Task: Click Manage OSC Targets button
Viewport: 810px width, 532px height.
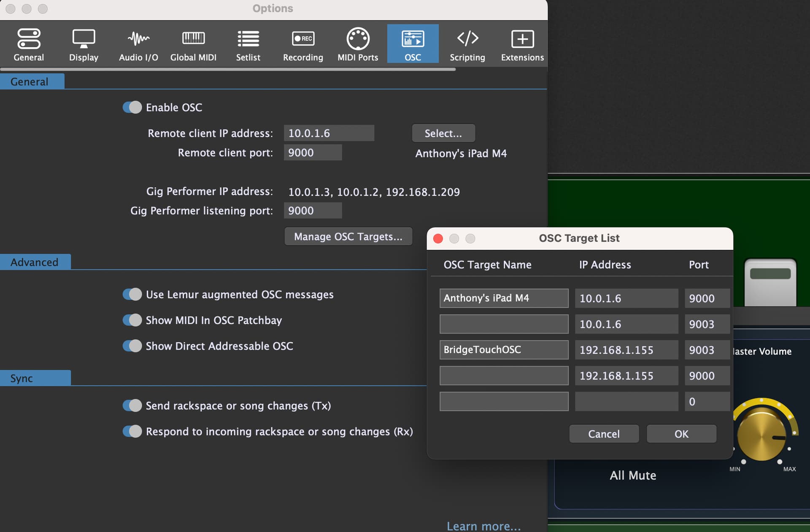Action: coord(348,236)
